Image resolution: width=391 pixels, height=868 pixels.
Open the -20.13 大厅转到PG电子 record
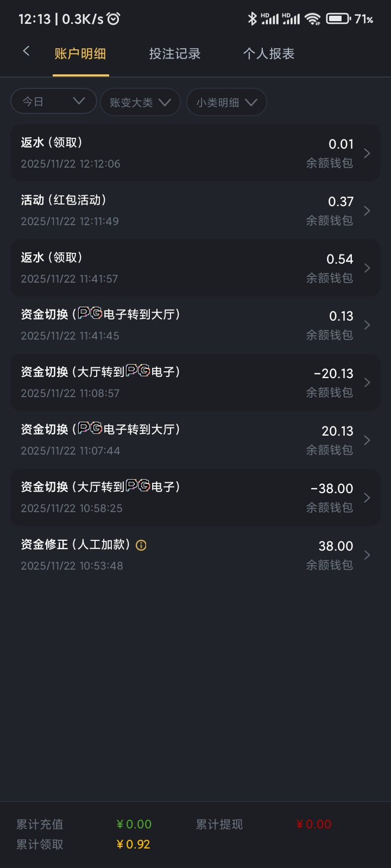click(x=195, y=382)
